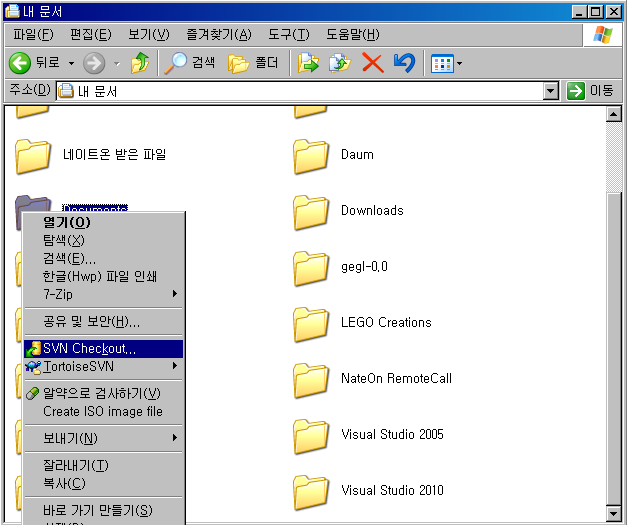Viewport: 627px width, 525px height.
Task: Select the LEGO Creations folder icon
Action: click(311, 324)
